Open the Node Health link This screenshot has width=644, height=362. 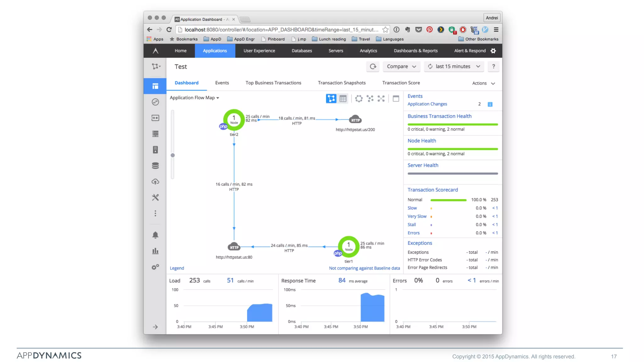[422, 140]
